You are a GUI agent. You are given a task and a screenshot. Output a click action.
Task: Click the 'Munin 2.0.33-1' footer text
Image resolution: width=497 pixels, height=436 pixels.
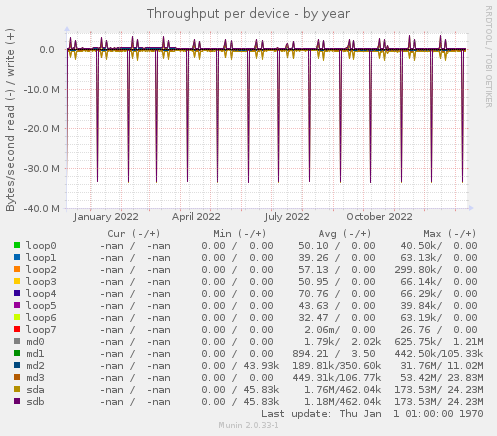248,425
